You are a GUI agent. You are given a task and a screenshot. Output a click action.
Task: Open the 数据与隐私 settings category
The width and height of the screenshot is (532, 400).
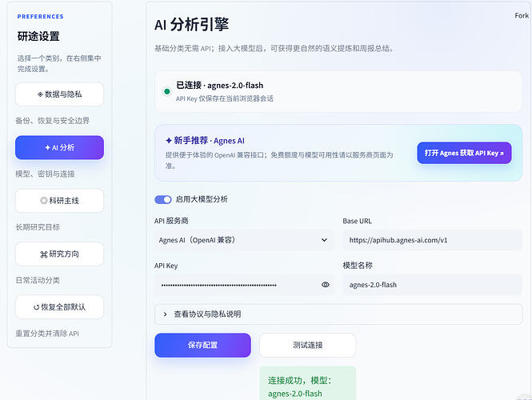point(59,94)
